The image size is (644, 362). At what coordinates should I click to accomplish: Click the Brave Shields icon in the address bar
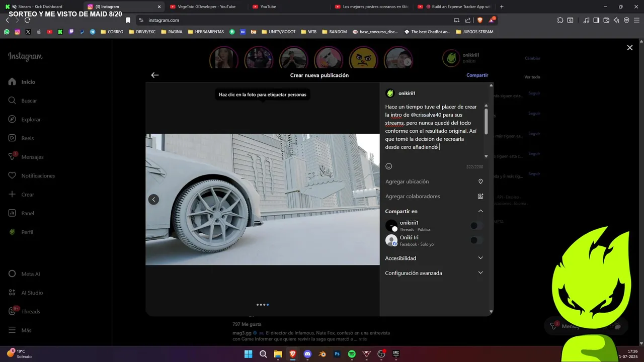coord(480,20)
